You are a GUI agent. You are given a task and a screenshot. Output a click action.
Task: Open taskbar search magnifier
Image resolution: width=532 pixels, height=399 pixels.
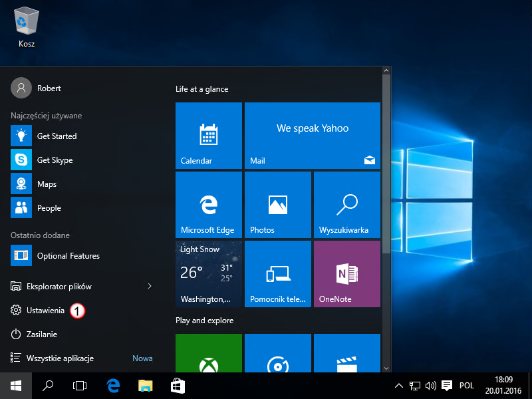[x=48, y=386]
